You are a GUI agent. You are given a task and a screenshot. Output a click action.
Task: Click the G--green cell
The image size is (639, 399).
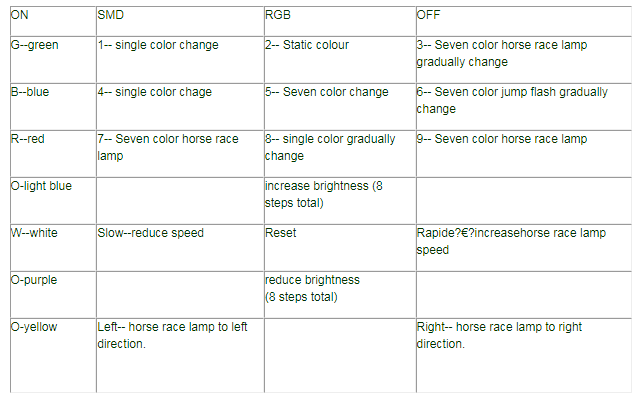(53, 60)
